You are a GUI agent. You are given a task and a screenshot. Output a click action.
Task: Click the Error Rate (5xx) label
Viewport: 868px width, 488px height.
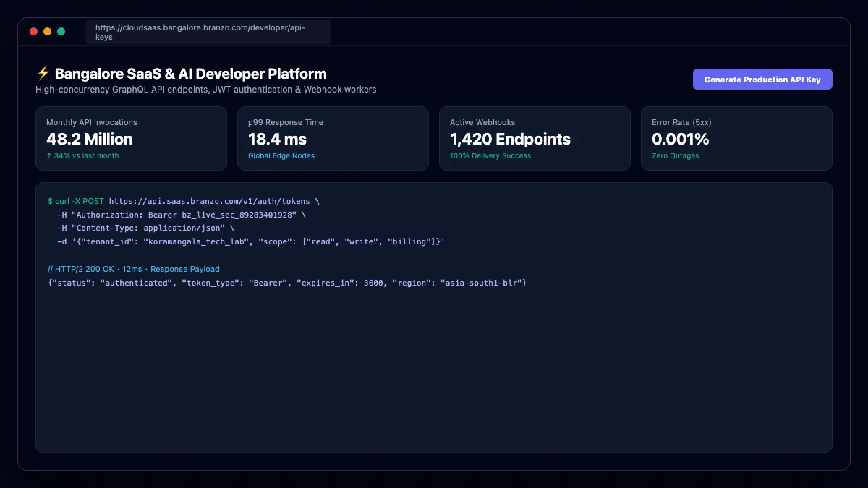point(681,122)
